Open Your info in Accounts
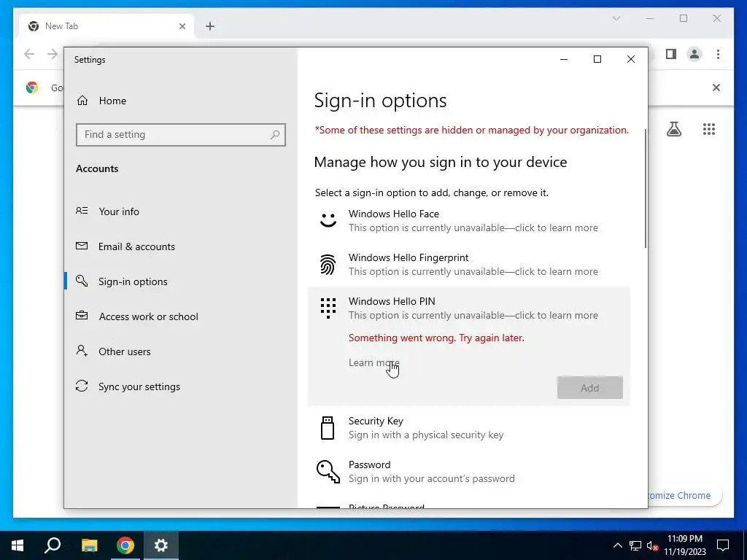 click(181, 211)
